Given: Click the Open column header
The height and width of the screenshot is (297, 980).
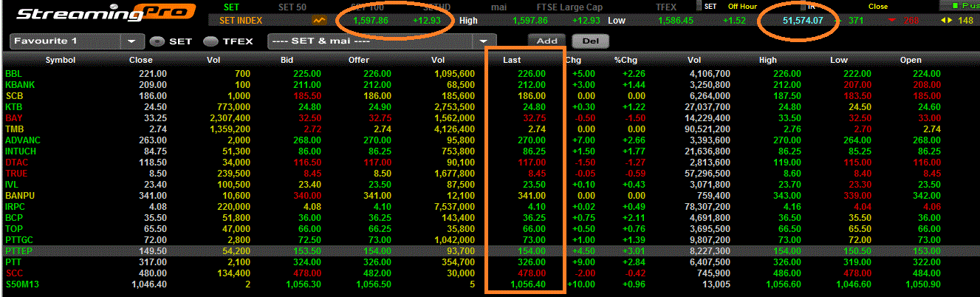Looking at the screenshot, I should [911, 60].
